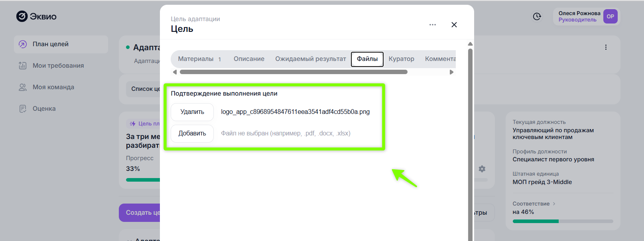644x241 pixels.
Task: Click the scroll-up arrow of modal scrollbar
Action: pyautogui.click(x=470, y=44)
